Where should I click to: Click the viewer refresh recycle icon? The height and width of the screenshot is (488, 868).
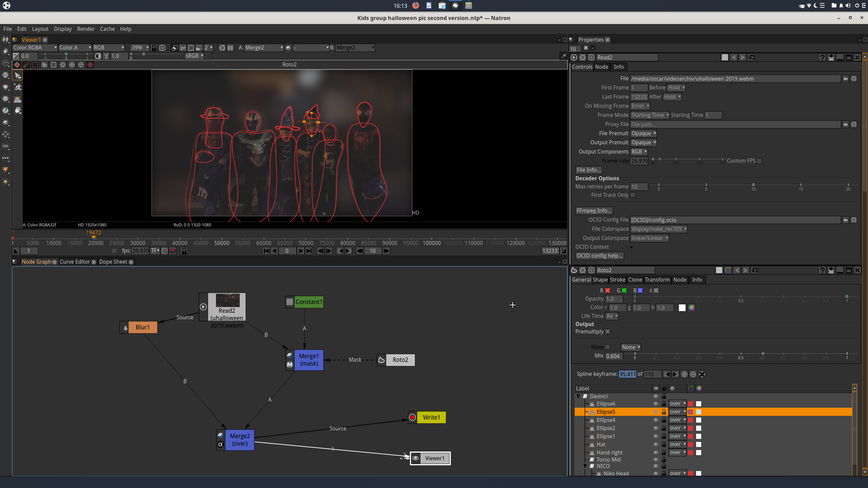[x=222, y=48]
